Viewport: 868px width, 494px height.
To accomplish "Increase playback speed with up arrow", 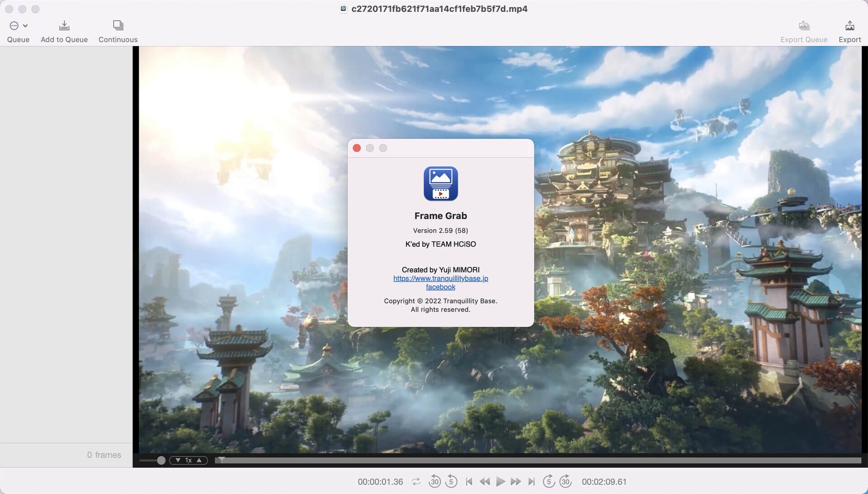I will 199,460.
